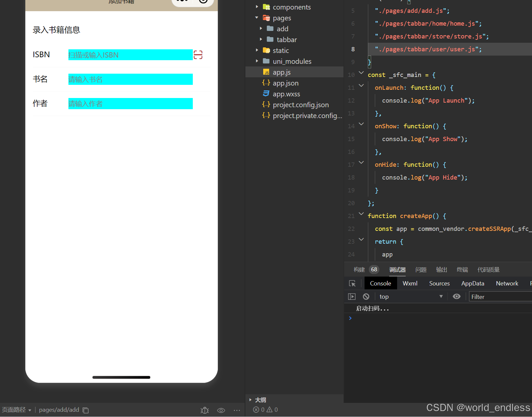The image size is (532, 417).
Task: Click the 68 build count badge
Action: 374,270
